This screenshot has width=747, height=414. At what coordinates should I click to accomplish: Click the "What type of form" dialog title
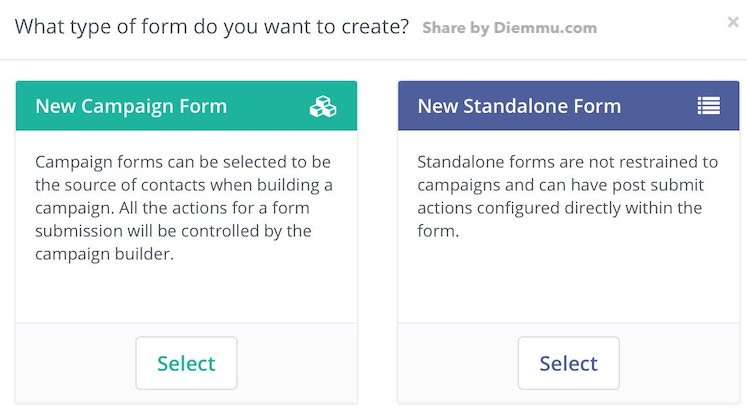(212, 26)
